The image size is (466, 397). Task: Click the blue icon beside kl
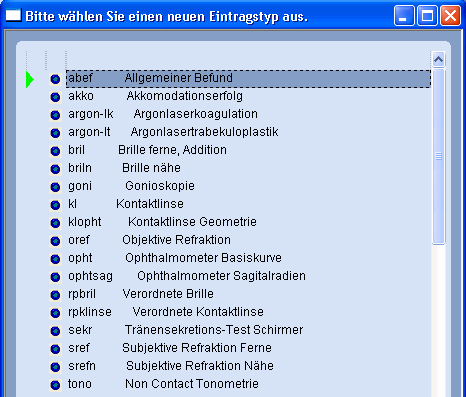[x=55, y=205]
